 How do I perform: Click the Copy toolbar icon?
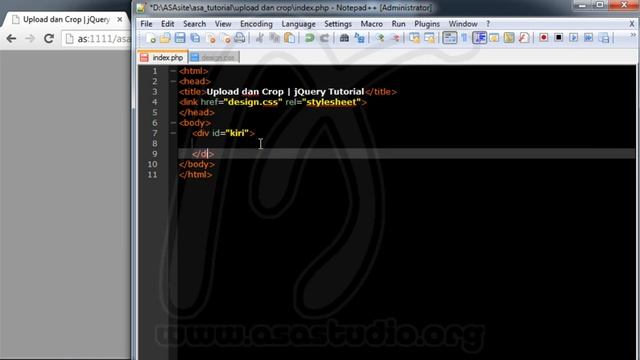coord(274,38)
